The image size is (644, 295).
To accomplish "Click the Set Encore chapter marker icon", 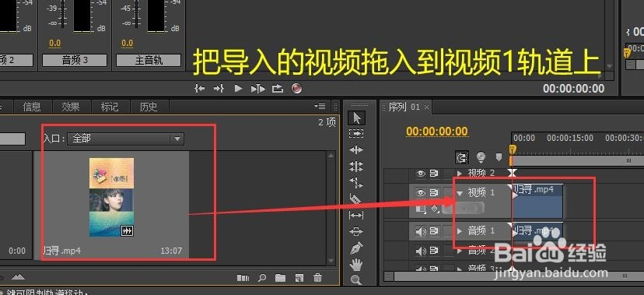I will coord(481,157).
